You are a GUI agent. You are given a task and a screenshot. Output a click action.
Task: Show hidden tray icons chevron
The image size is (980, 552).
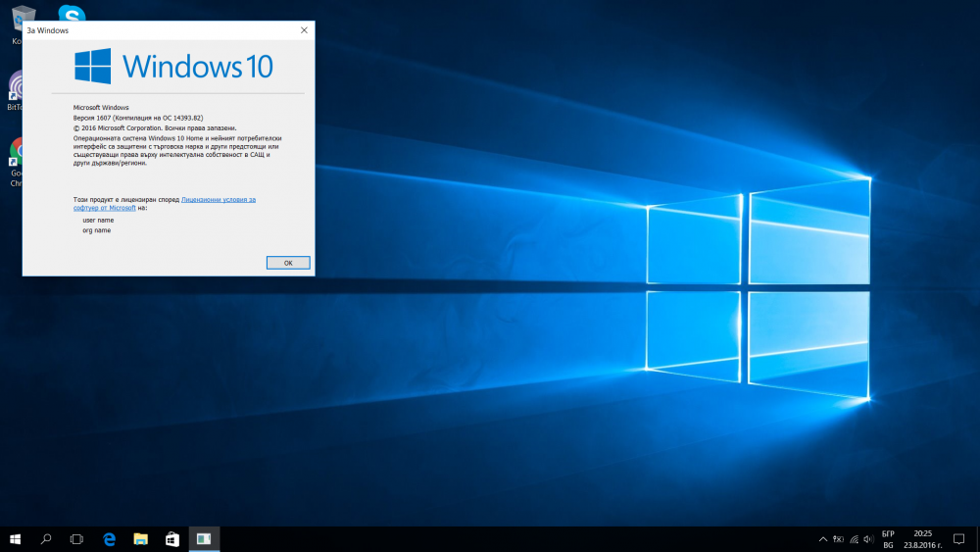click(822, 539)
